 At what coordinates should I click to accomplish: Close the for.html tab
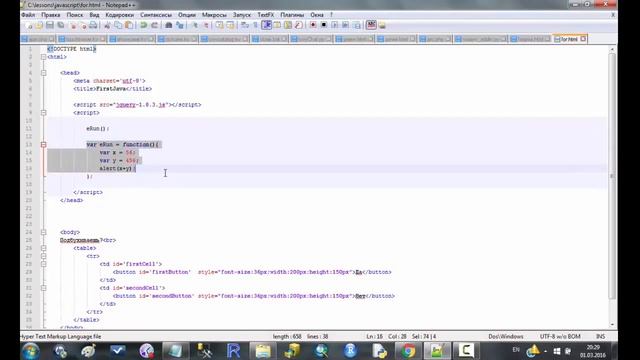(583, 39)
